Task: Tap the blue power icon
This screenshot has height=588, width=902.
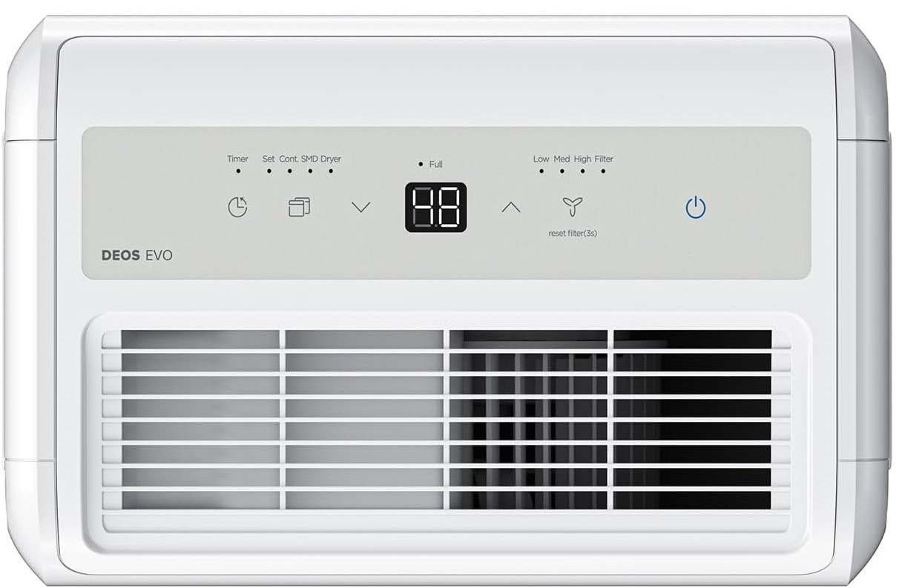Action: (695, 208)
